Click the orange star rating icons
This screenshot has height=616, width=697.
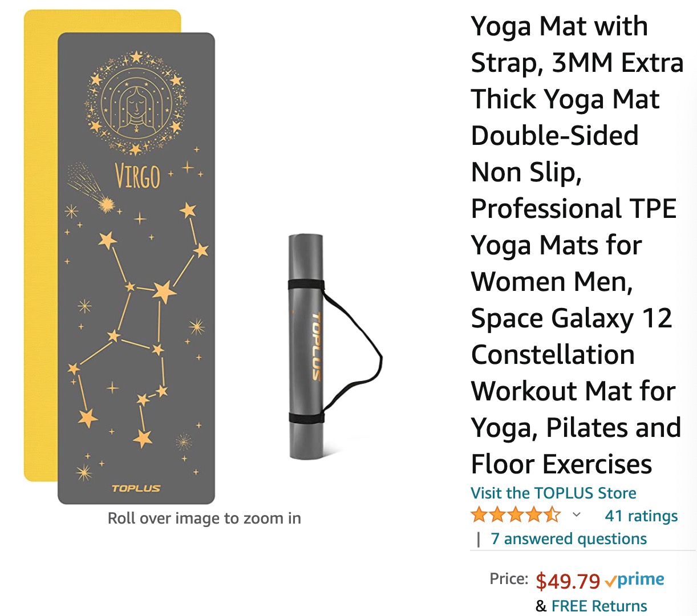[516, 515]
